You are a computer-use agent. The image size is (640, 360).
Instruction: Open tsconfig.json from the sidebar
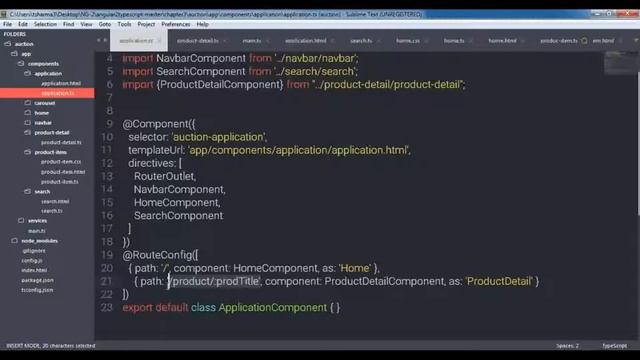[x=37, y=290]
